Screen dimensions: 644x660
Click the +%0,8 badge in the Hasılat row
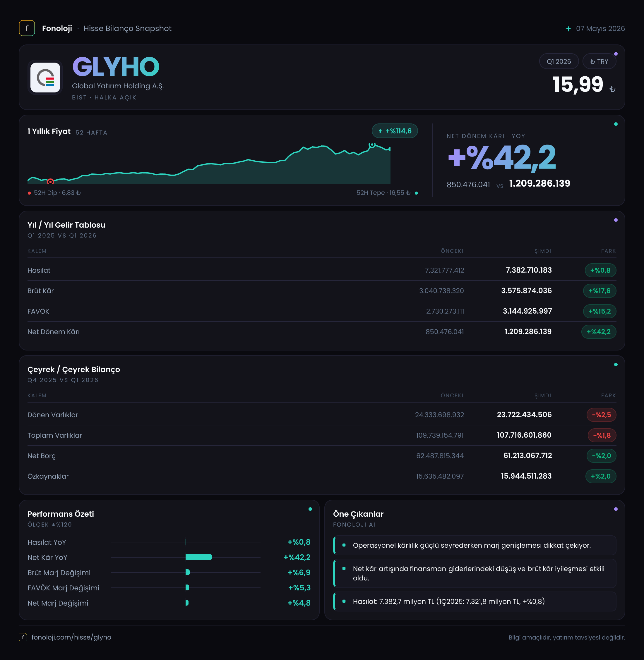click(x=600, y=271)
